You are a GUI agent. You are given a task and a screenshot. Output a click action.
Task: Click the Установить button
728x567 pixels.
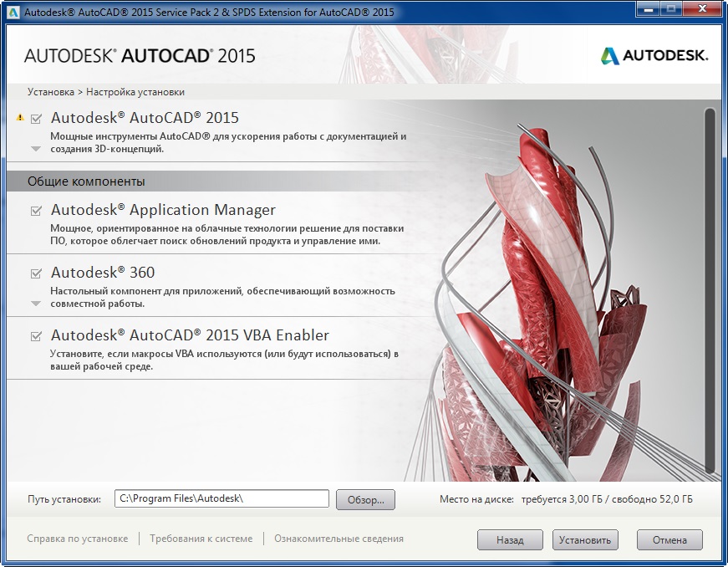click(x=585, y=539)
